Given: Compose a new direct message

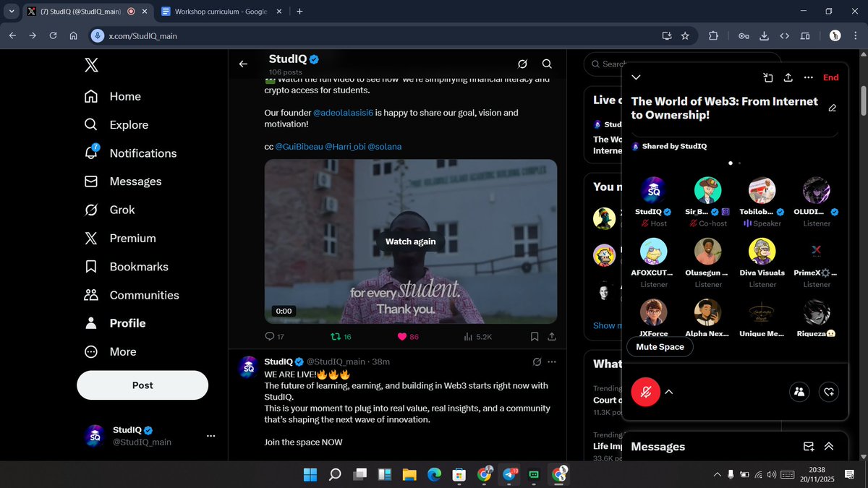Looking at the screenshot, I should point(808,446).
